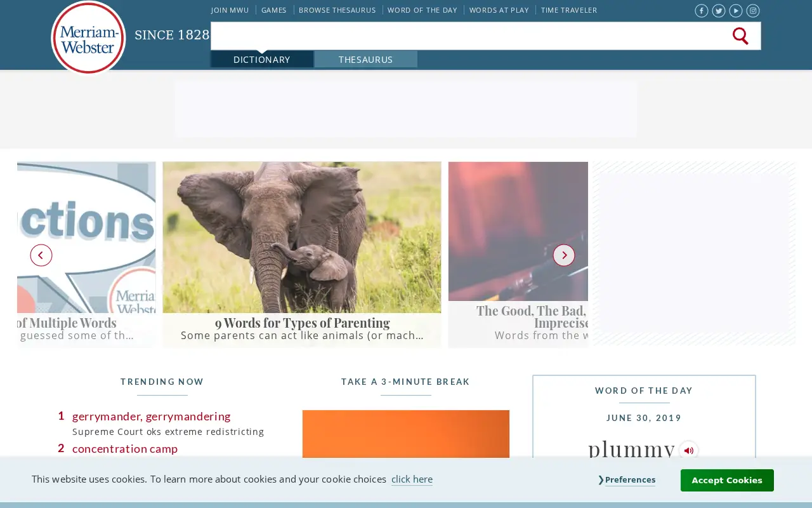Play pronunciation audio for plummy
Viewport: 812px width, 508px height.
point(688,450)
